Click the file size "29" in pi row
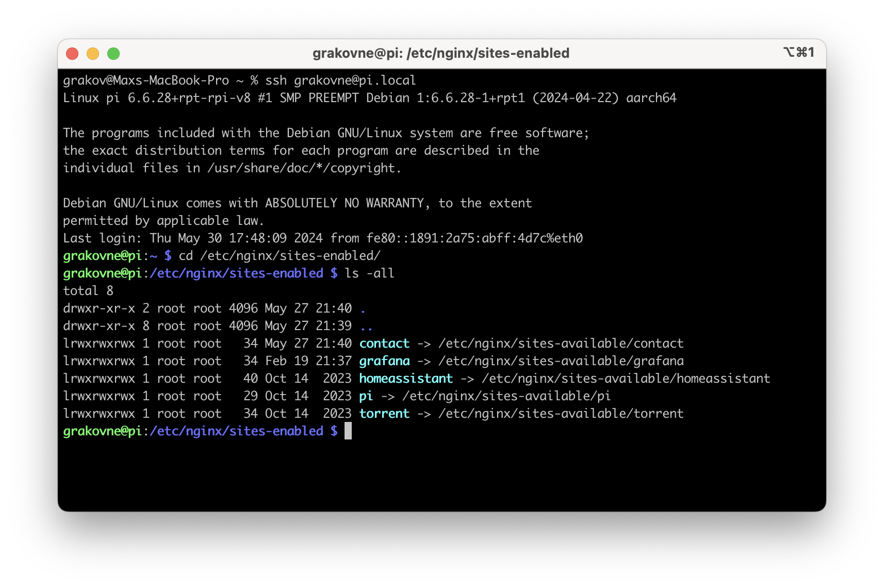Image resolution: width=884 pixels, height=588 pixels. click(x=251, y=396)
